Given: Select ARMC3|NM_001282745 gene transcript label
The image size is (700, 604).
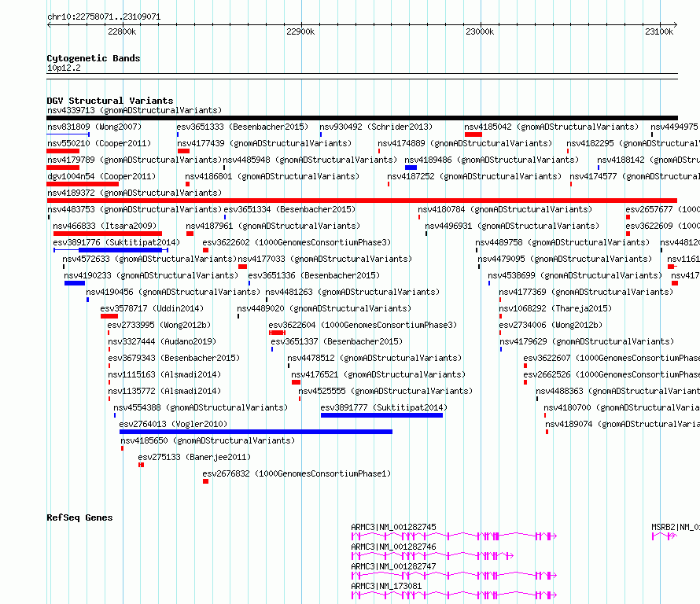Looking at the screenshot, I should point(393,527).
